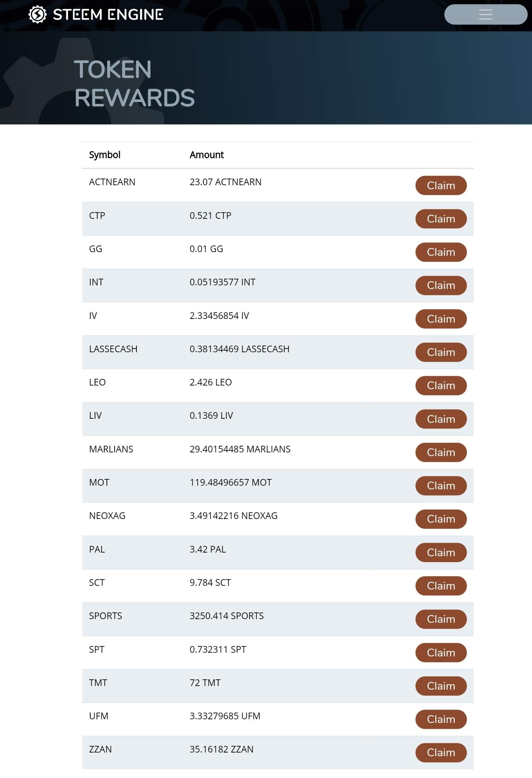The image size is (532, 778).
Task: Open the hamburger navigation menu
Action: pos(485,15)
